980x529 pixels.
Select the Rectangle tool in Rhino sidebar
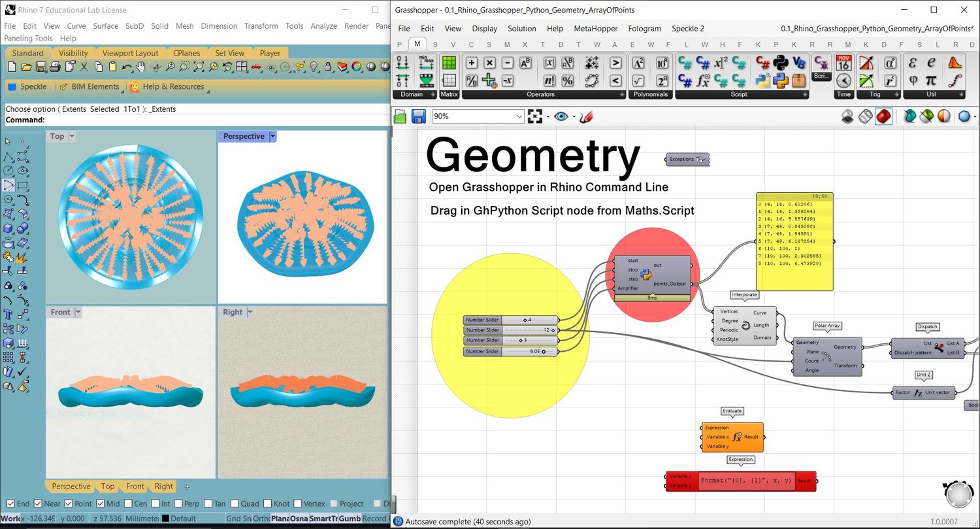pos(23,185)
